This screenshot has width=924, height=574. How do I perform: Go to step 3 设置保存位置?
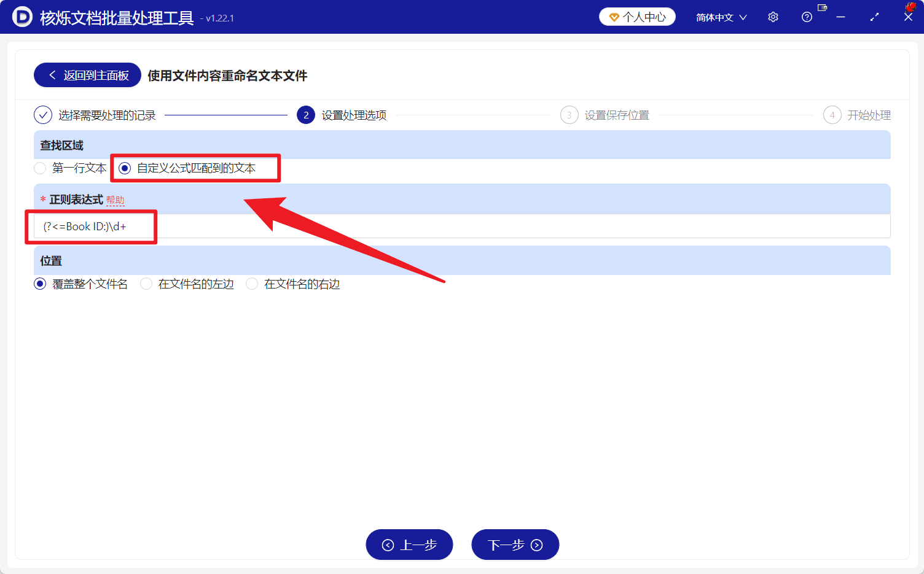click(x=605, y=115)
